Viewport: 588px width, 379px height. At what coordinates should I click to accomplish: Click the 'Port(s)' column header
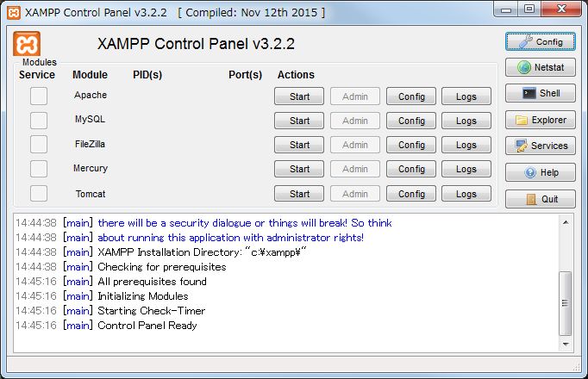click(x=245, y=75)
